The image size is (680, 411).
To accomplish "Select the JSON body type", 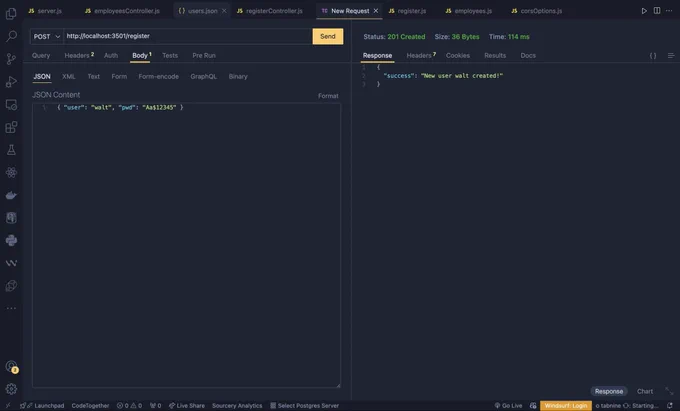I will pos(42,76).
